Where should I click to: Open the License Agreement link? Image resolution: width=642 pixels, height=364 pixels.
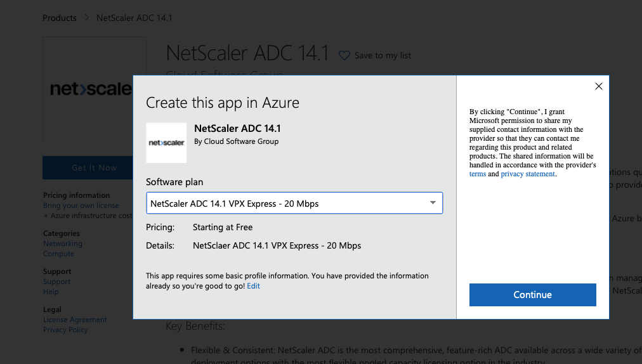click(75, 320)
